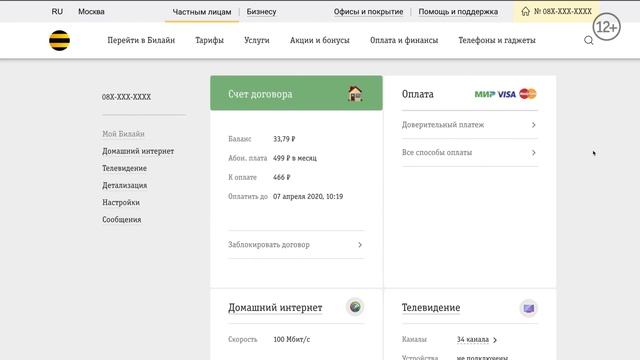Click Заблокировать договор link text

[269, 245]
